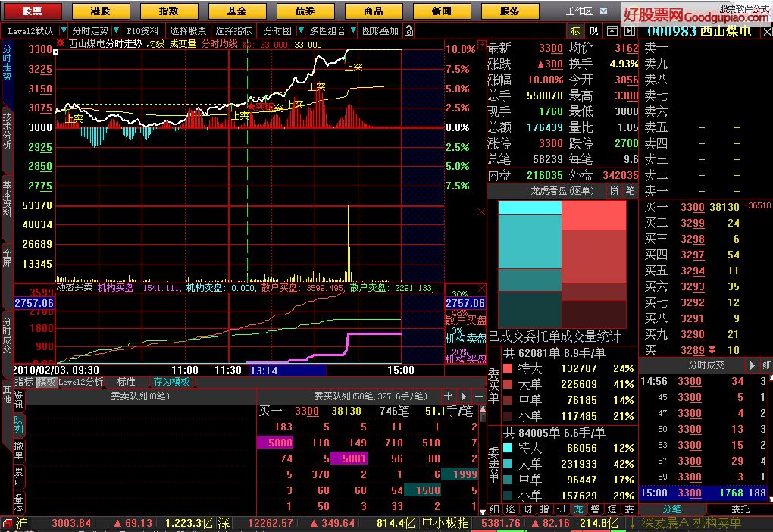Open the 商品 main tab
The image size is (773, 532).
373,11
